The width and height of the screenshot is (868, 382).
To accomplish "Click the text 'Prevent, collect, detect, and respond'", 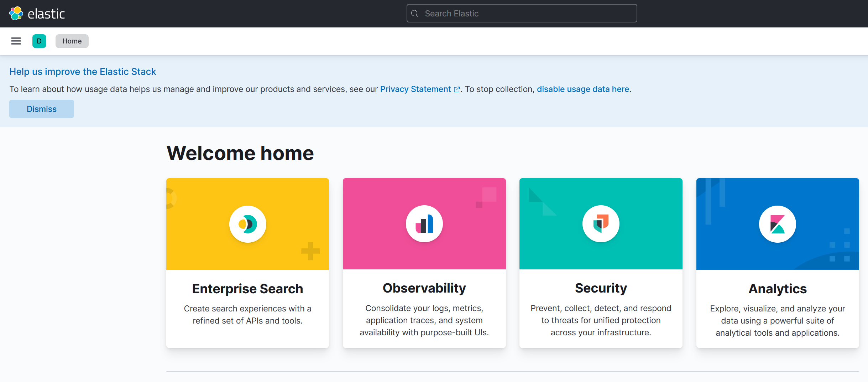I will coord(601,308).
